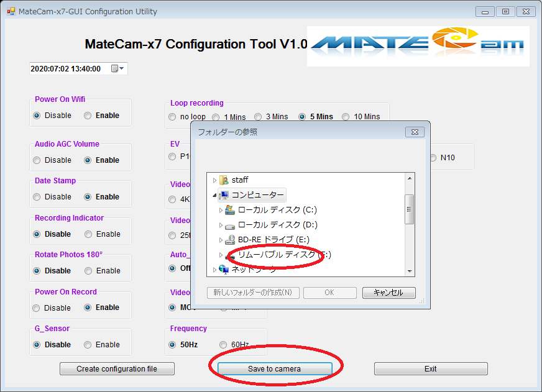Enable the Date Stamp option
The height and width of the screenshot is (392, 542).
tap(88, 197)
